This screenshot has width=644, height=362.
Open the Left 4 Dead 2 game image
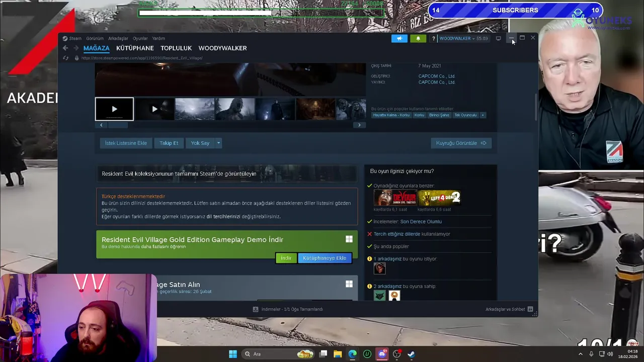coord(439,198)
